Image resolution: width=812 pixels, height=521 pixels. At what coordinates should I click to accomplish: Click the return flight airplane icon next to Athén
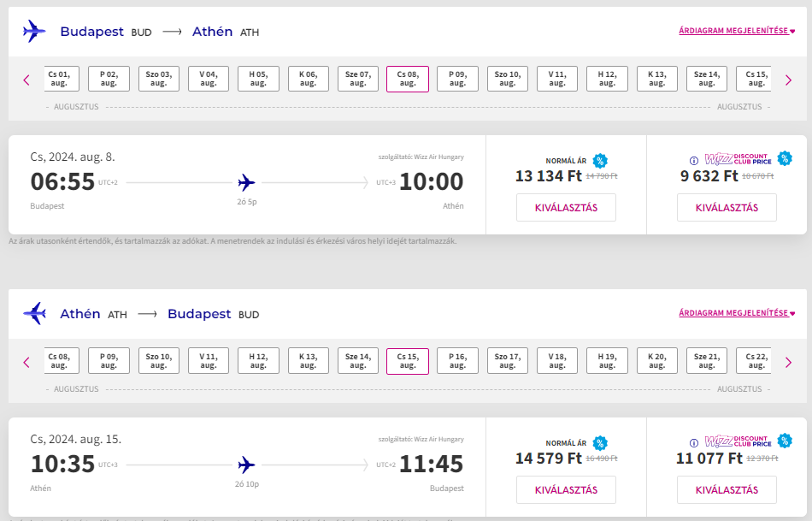34,313
